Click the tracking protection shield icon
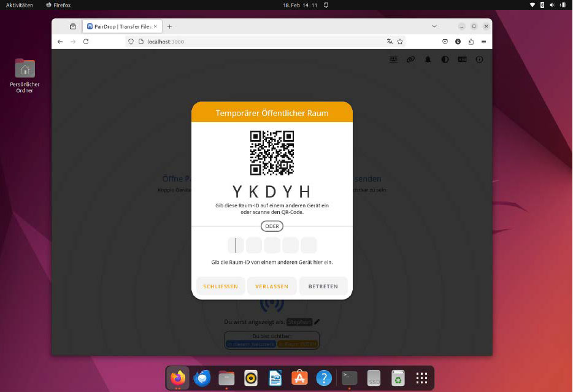 click(x=130, y=42)
